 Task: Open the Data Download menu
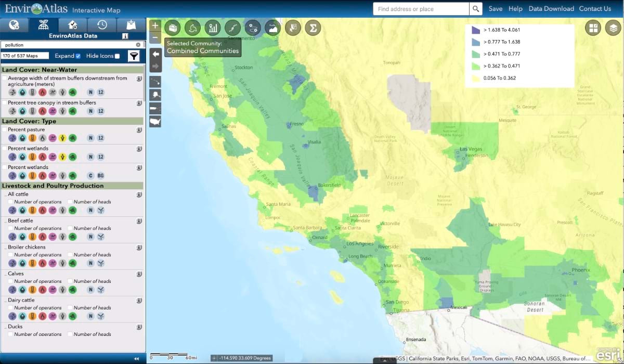[551, 9]
